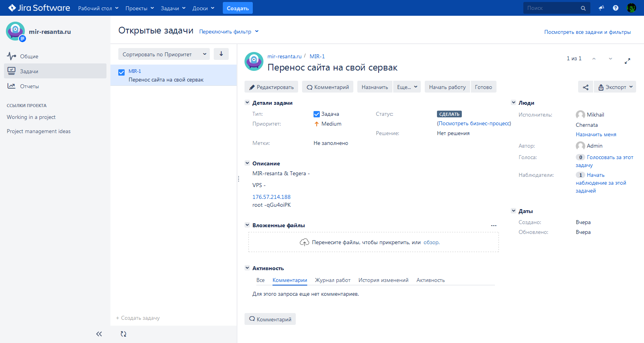Switch to the История изменений tab
The image size is (644, 343).
pos(383,280)
